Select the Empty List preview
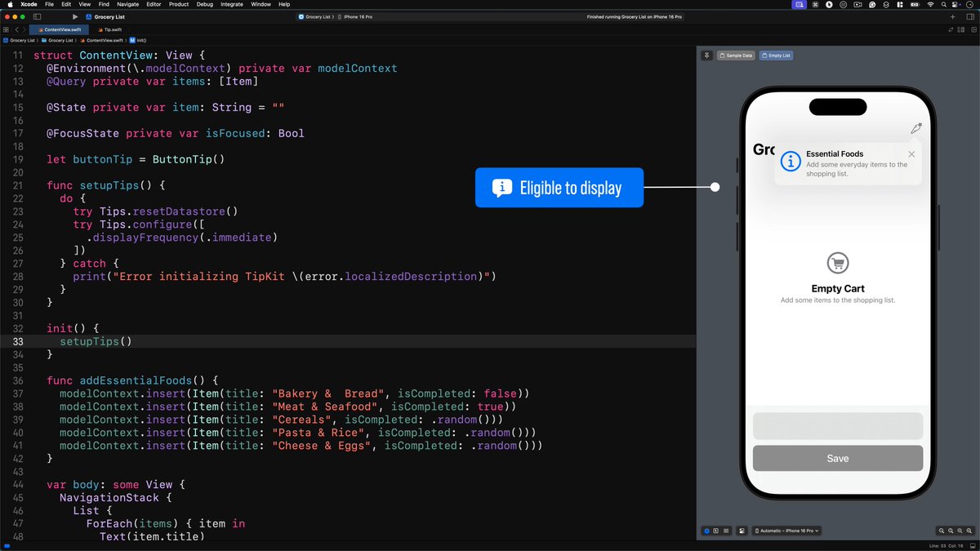Viewport: 980px width, 551px height. [776, 56]
